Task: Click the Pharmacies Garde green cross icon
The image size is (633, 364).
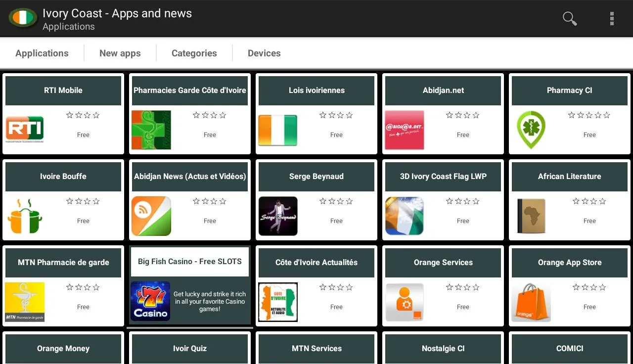Action: tap(151, 130)
